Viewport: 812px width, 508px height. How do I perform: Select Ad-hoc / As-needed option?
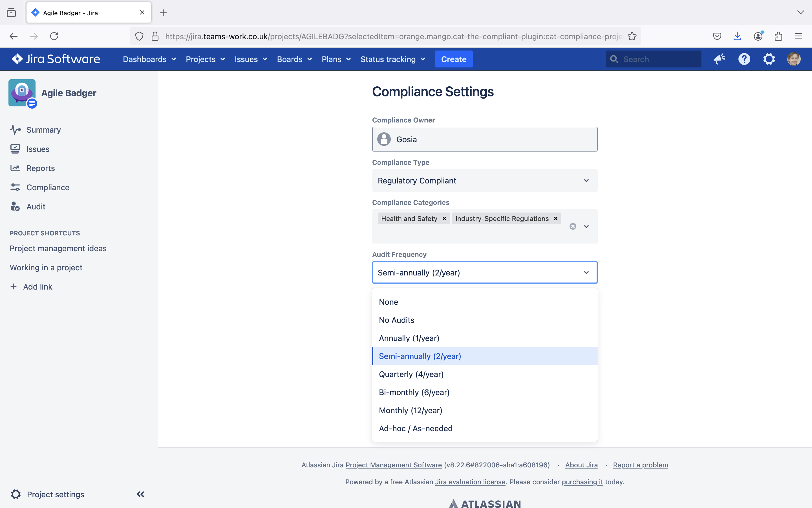484,428
